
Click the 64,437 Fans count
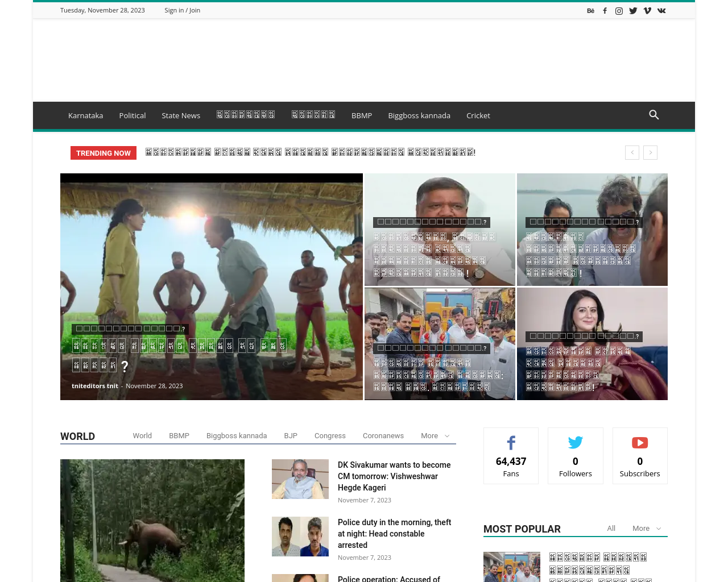click(x=511, y=462)
